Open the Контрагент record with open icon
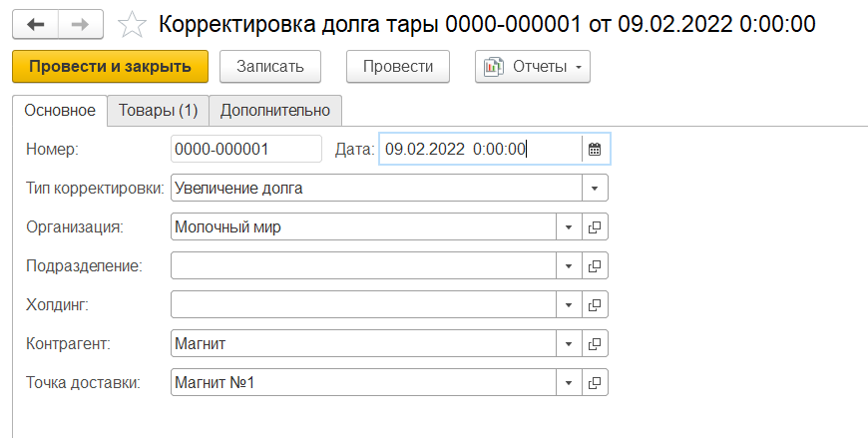 coord(595,343)
